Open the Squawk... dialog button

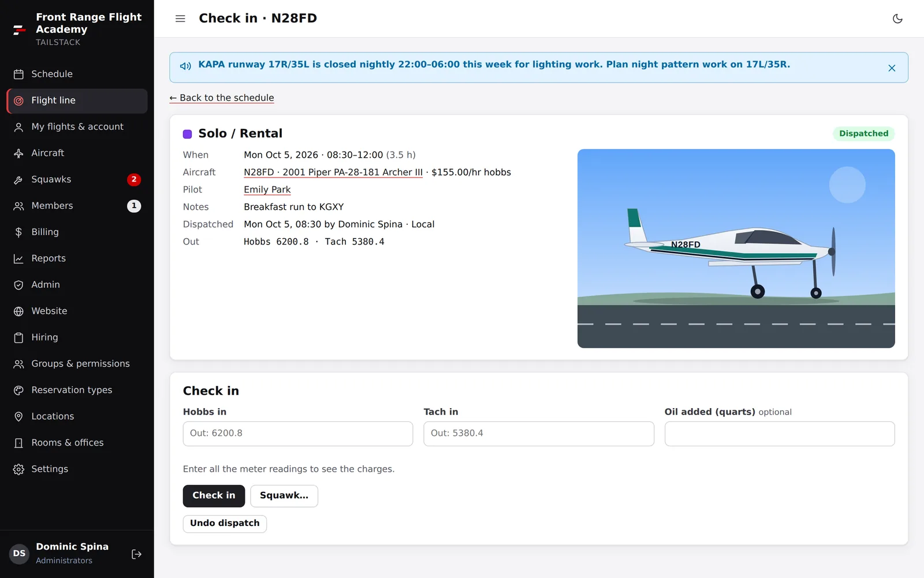(x=284, y=496)
